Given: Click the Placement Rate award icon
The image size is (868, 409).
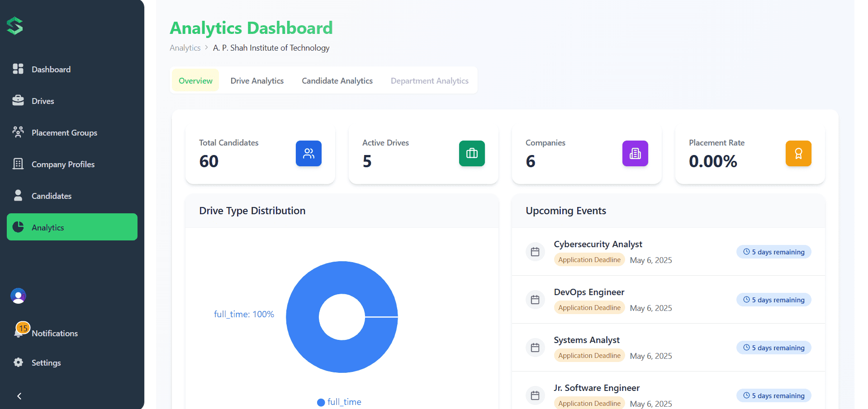Looking at the screenshot, I should [798, 154].
